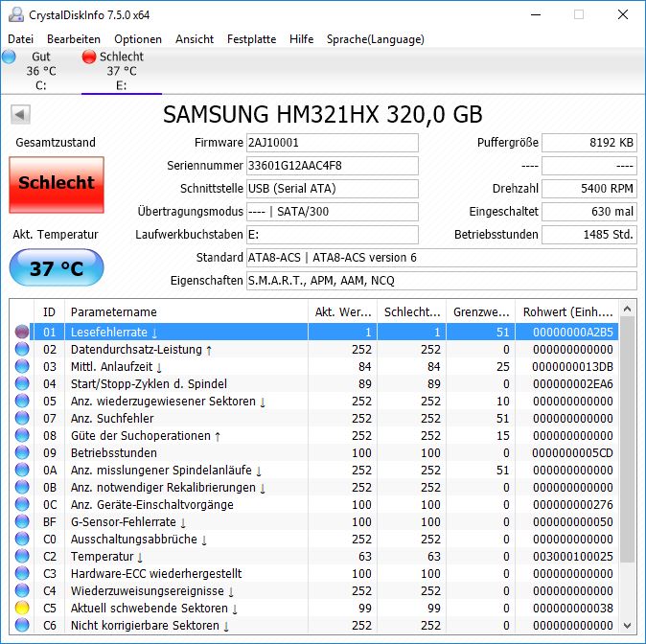Click the Standard field ATA8-ACS version 6
This screenshot has height=644, width=646.
coord(441,258)
